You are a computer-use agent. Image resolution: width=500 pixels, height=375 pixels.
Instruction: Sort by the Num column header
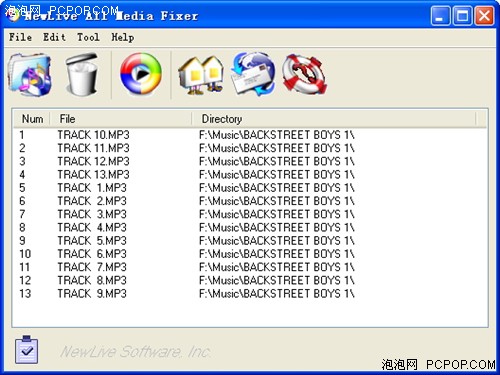(32, 119)
